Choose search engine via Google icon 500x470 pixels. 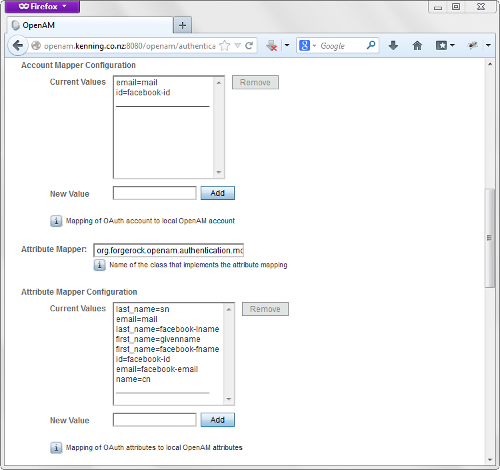[305, 45]
